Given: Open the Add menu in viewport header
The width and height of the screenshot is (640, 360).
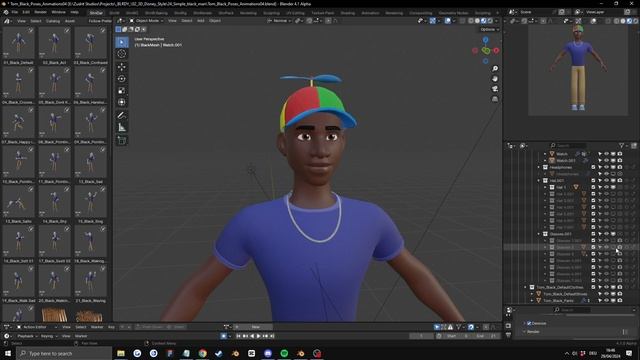Looking at the screenshot, I should point(200,20).
